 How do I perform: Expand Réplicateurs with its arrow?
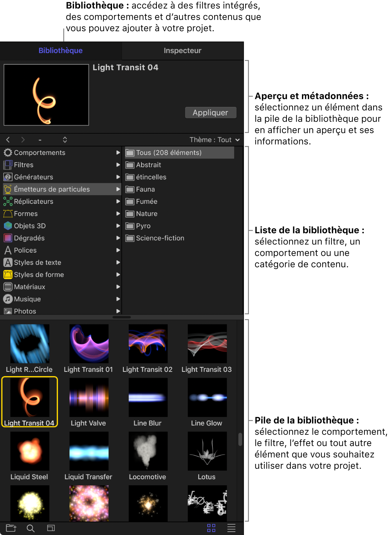(118, 201)
